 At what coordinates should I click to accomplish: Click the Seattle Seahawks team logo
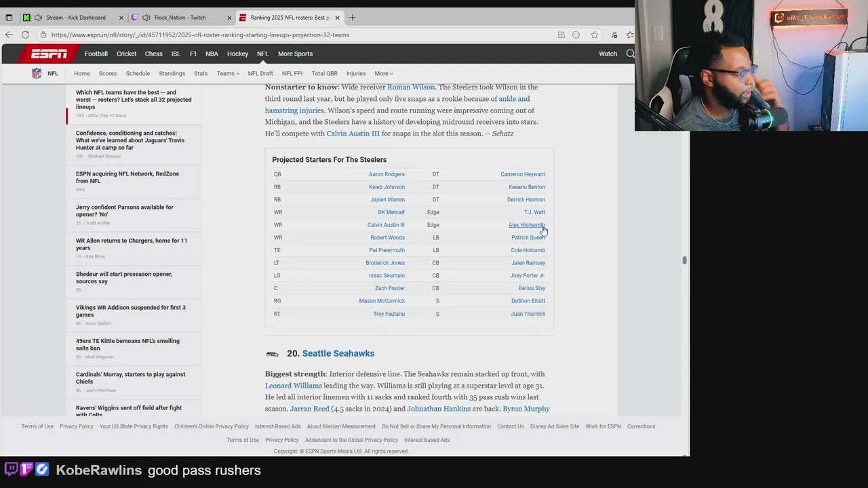[x=272, y=354]
